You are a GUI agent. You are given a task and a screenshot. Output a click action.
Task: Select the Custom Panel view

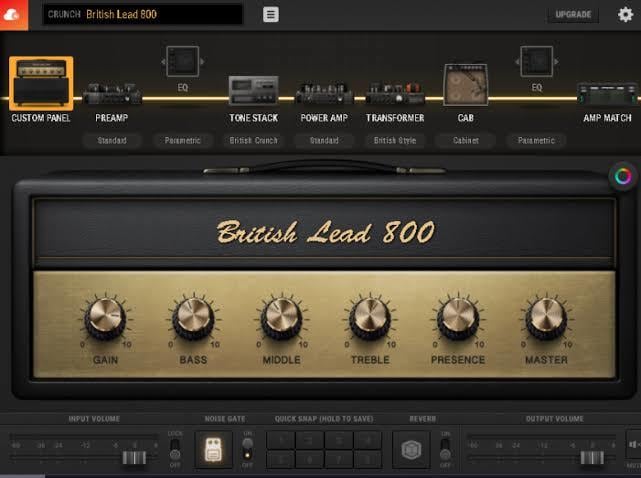pyautogui.click(x=41, y=83)
